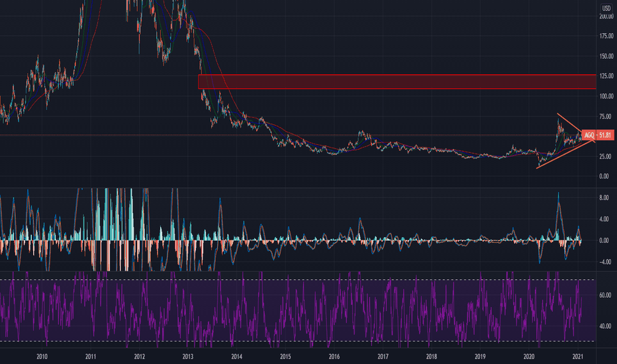Image resolution: width=617 pixels, height=364 pixels.
Task: Click the 60.00 level on the RSI scale
Action: pos(605,295)
